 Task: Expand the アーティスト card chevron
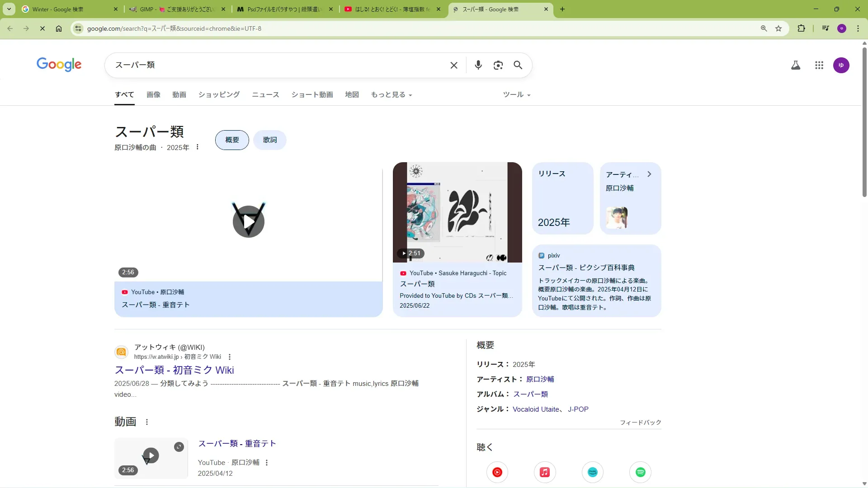[649, 174]
